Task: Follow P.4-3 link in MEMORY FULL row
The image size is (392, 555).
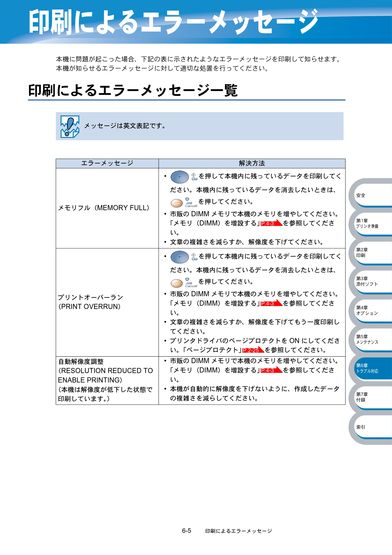Action: click(x=271, y=223)
